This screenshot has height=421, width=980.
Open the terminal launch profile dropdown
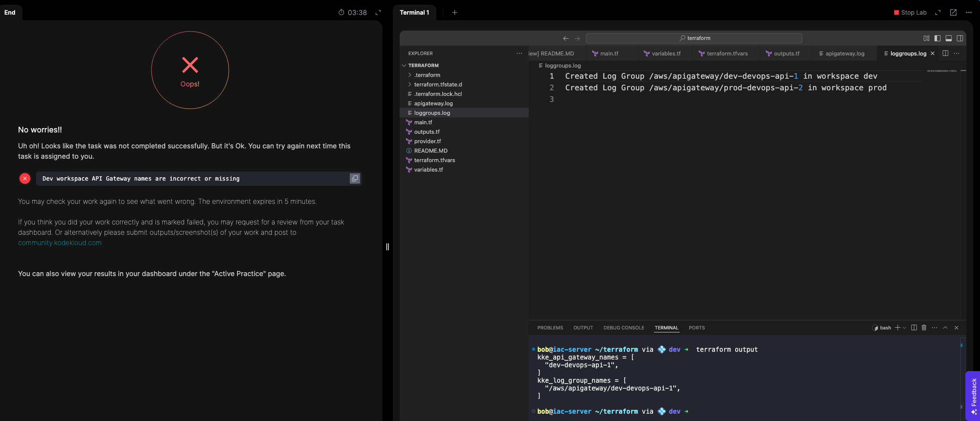pos(904,328)
